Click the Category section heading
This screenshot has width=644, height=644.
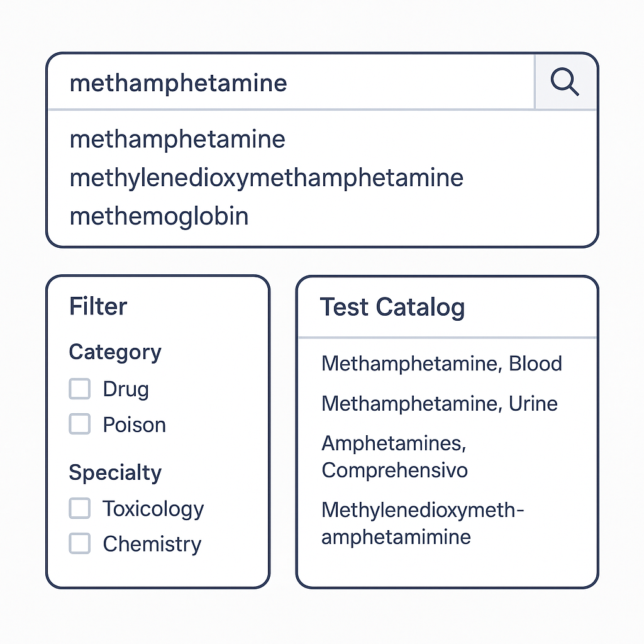(115, 352)
